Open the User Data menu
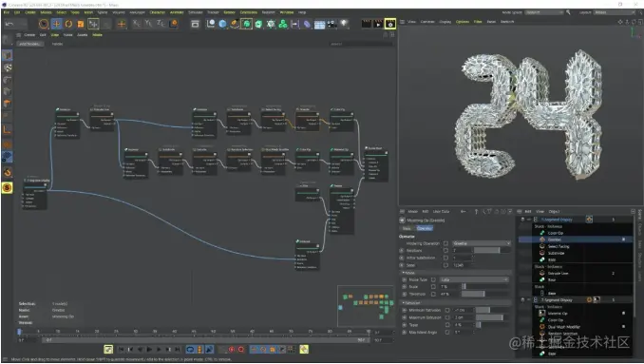Screen dimensions: 644x364 441,212
